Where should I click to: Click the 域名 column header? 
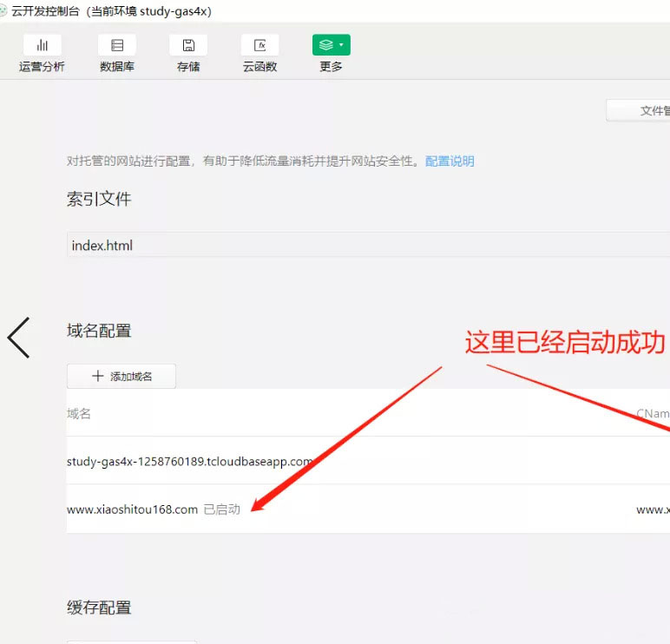79,413
